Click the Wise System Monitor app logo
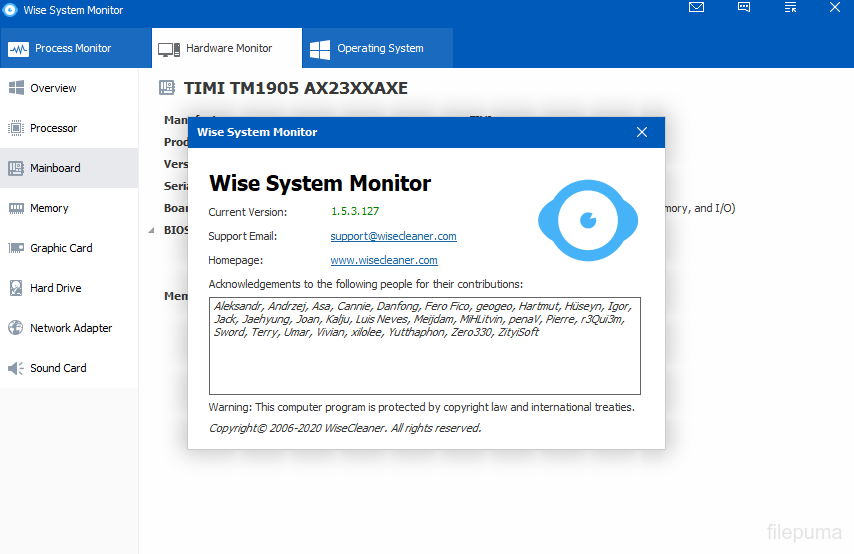Viewport: 854px width, 554px height. coord(10,10)
